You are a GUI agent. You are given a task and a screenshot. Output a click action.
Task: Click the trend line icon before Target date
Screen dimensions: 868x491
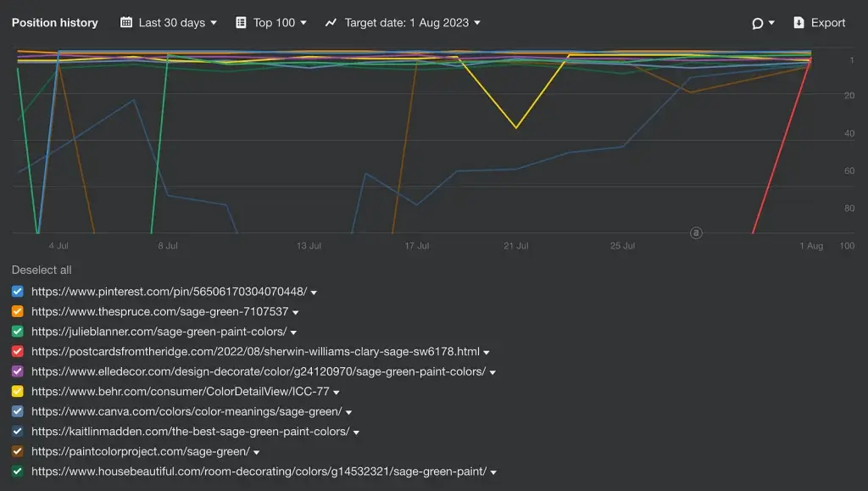331,23
